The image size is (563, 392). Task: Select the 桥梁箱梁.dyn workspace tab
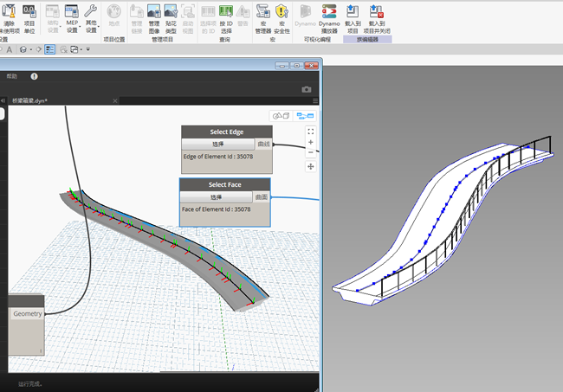(29, 100)
